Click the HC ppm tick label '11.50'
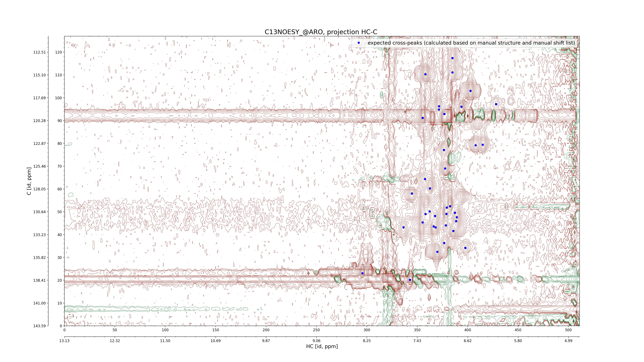Screen dimensions: 644x362 (x=165, y=341)
